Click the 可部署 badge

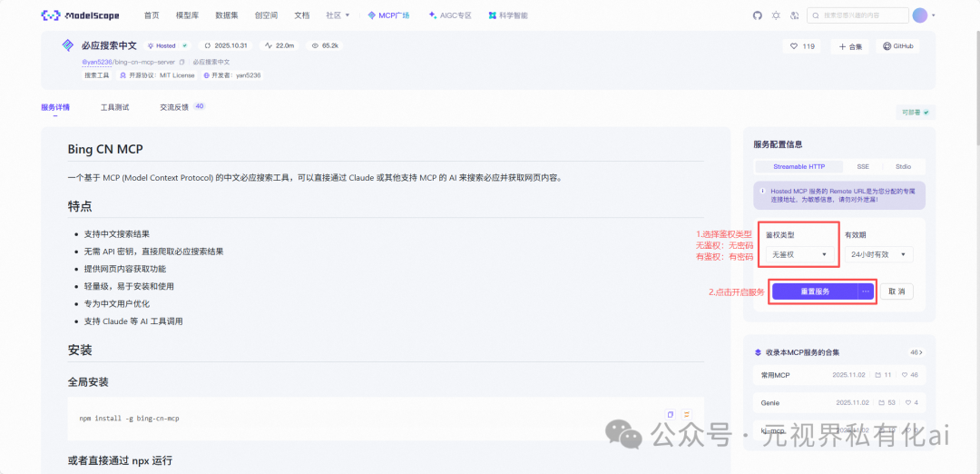point(916,113)
